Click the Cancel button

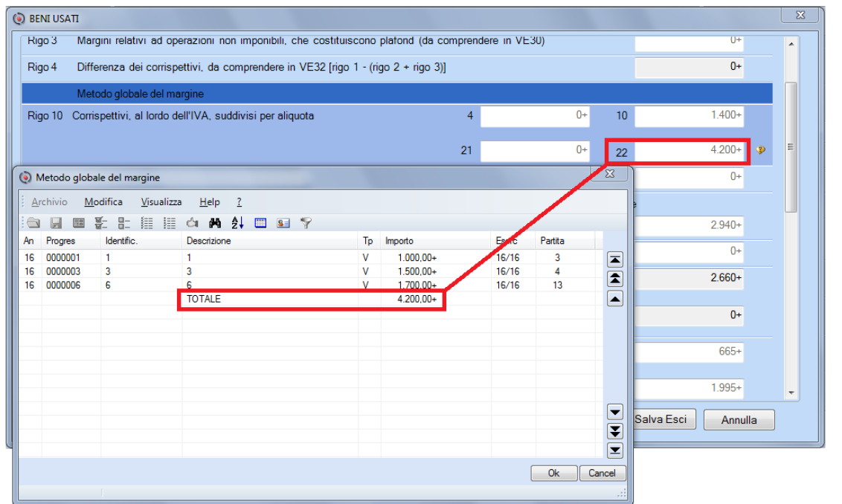(602, 473)
